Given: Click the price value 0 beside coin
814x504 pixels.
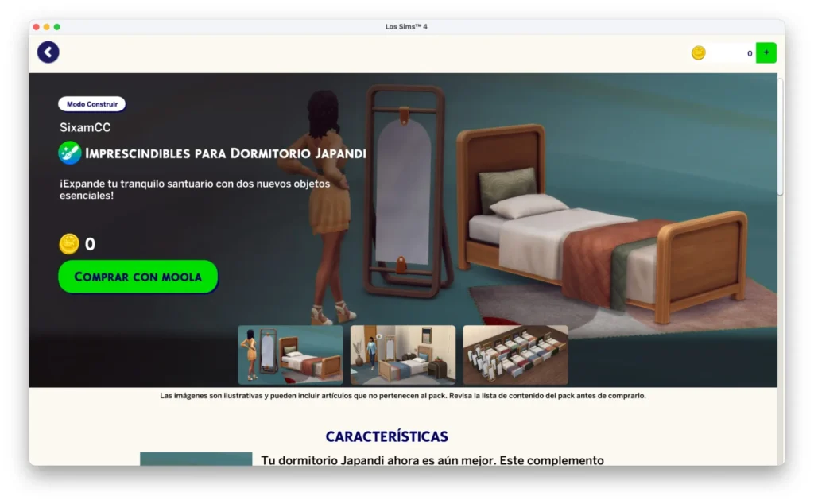Looking at the screenshot, I should coord(90,244).
